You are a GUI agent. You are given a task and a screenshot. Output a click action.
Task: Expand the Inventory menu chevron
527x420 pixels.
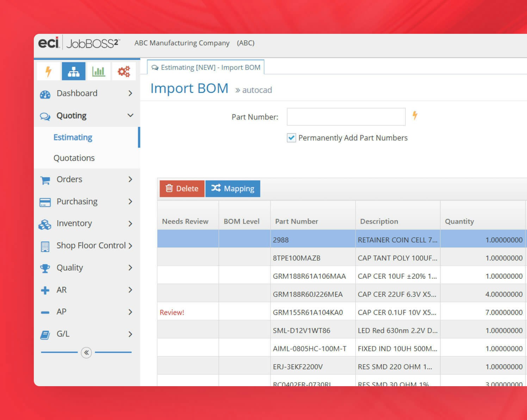[x=130, y=224]
